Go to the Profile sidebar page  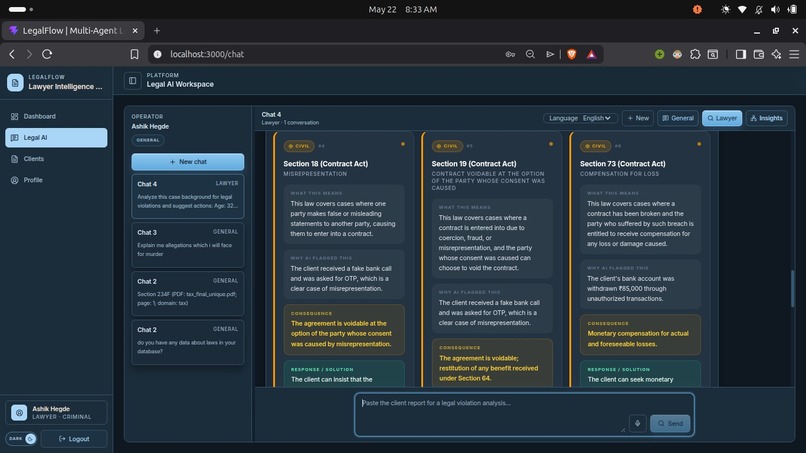click(x=56, y=180)
